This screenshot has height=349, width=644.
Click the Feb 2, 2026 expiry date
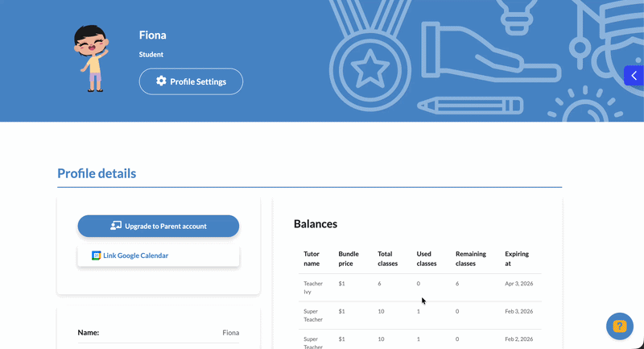(x=518, y=339)
